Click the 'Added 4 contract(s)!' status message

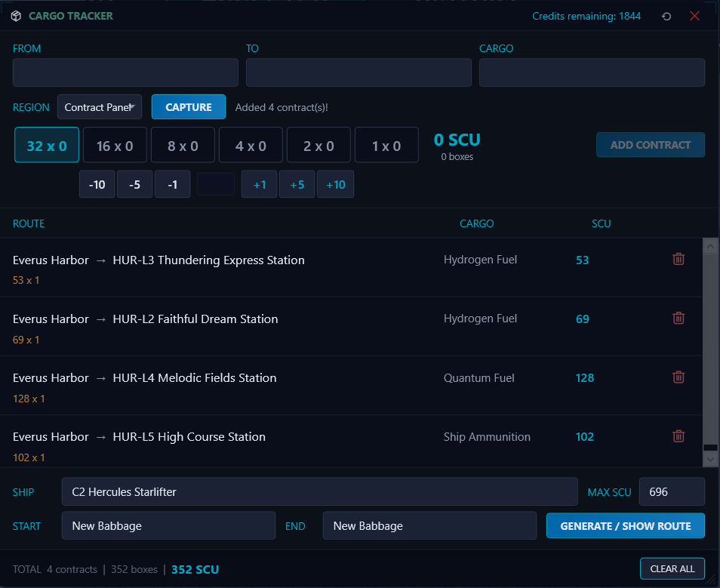tap(282, 107)
